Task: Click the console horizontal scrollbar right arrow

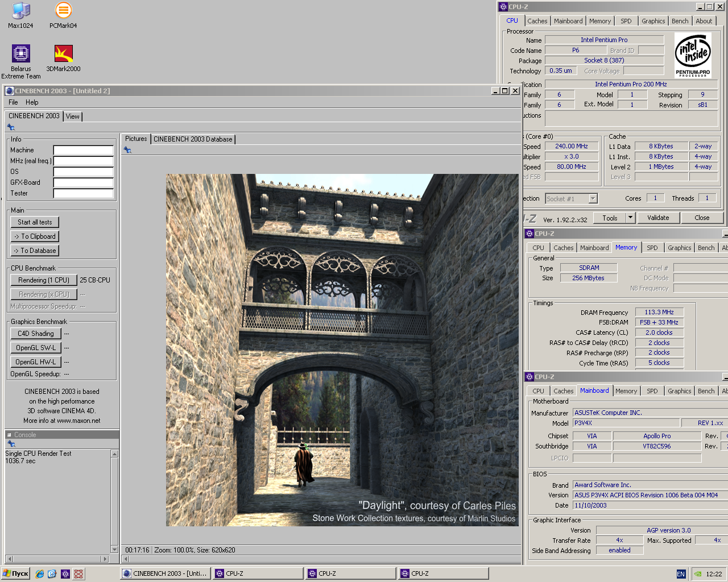Action: coord(105,559)
